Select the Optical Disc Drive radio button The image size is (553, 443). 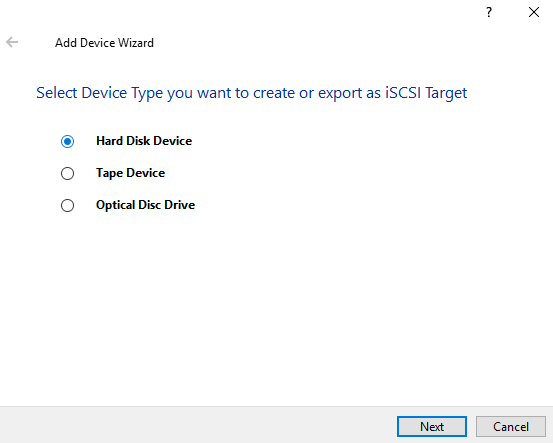coord(67,205)
